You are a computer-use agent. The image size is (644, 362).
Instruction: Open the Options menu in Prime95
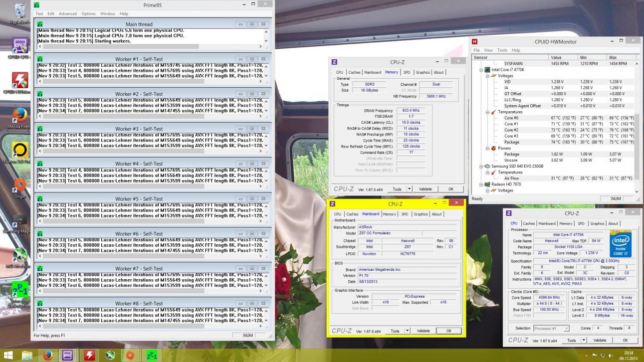point(88,13)
